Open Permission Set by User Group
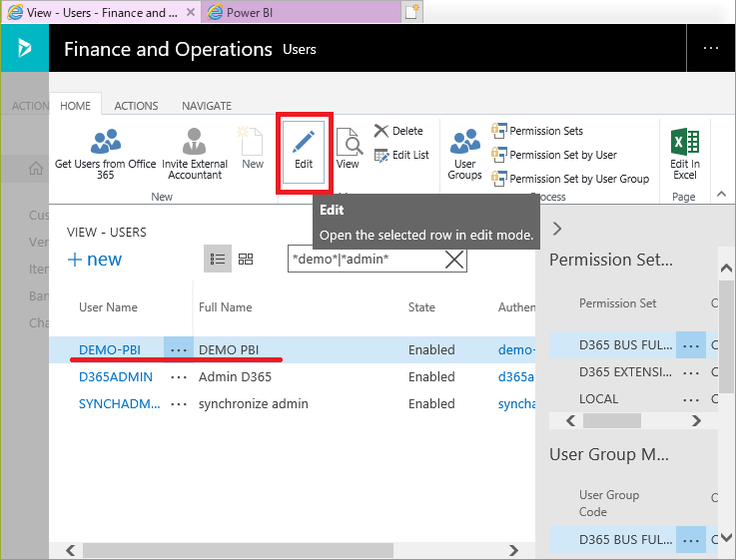This screenshot has height=560, width=736. coord(570,179)
